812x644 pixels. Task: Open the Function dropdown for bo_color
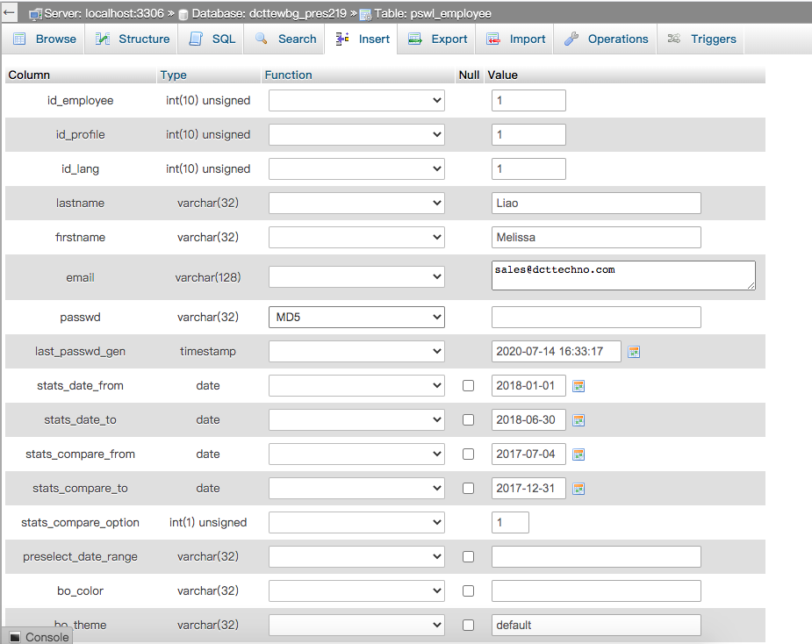coord(356,590)
